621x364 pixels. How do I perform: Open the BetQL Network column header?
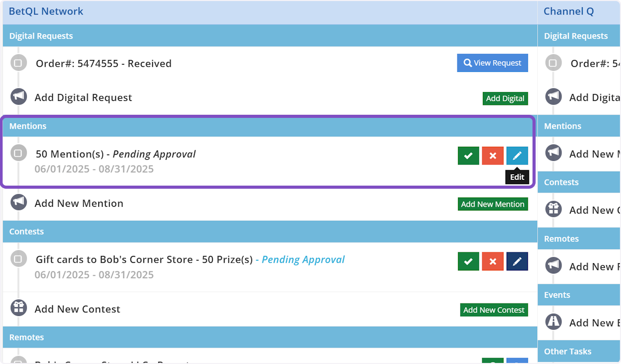pyautogui.click(x=46, y=11)
